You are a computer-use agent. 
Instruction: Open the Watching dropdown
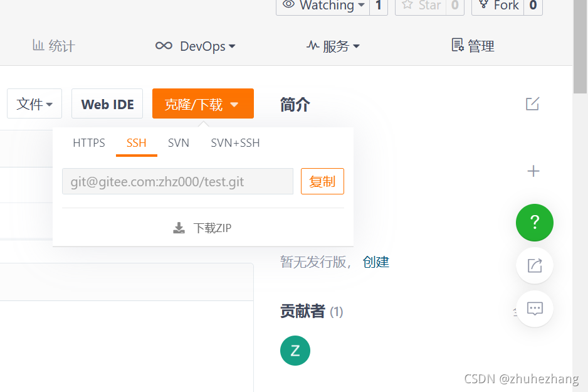point(323,6)
